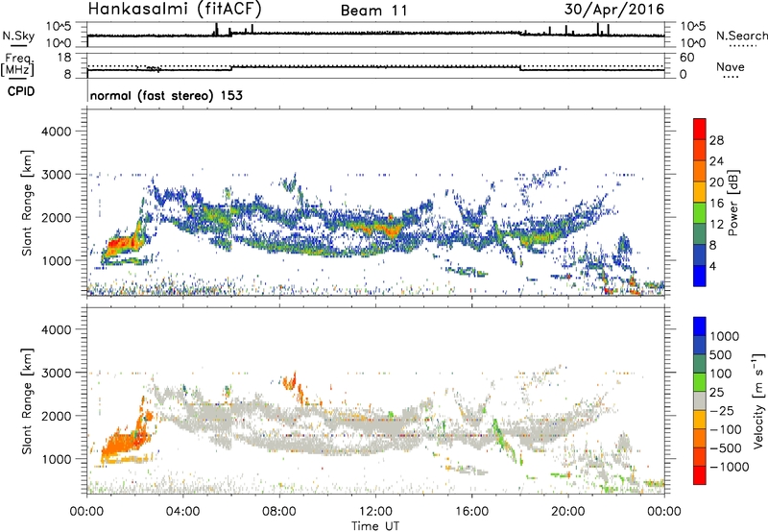Click the -1000 tick on the velocity colorbar
The height and width of the screenshot is (532, 768).
click(x=730, y=467)
